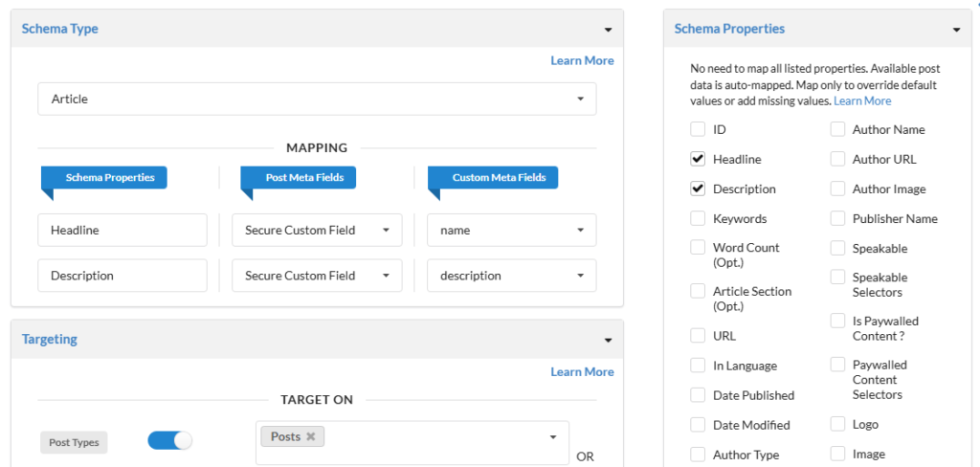The image size is (980, 467).
Task: Uncheck the Headline property checkbox
Action: point(698,159)
